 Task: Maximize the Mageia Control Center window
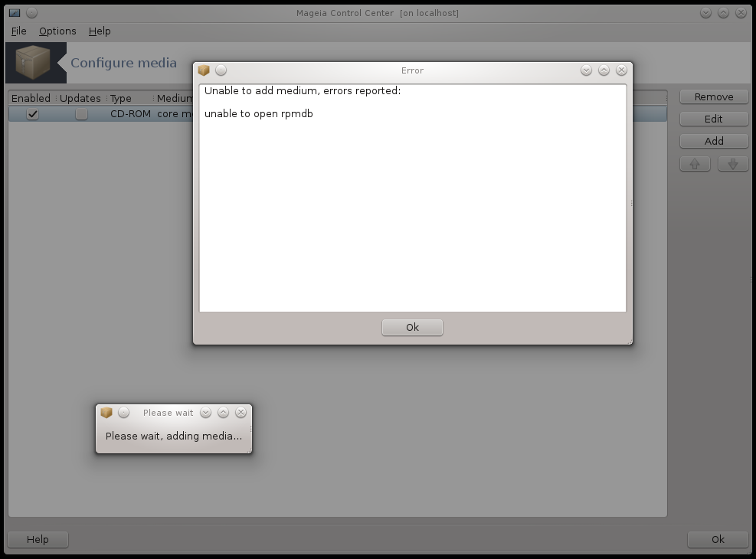pyautogui.click(x=723, y=13)
